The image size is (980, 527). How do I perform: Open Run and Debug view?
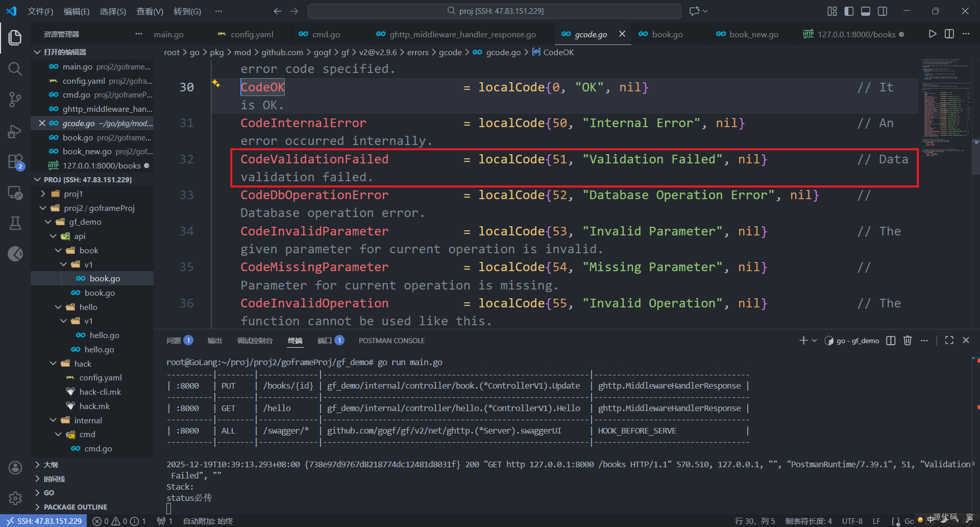tap(15, 131)
